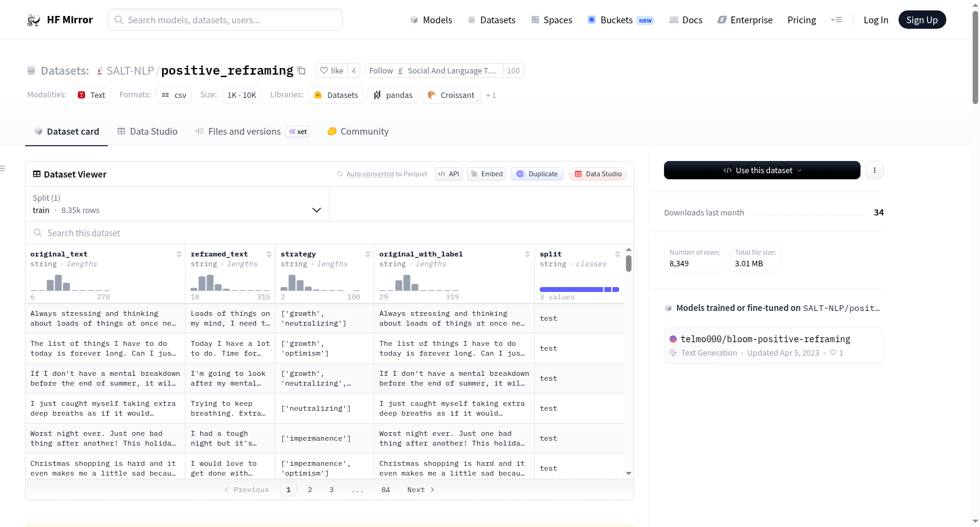Open the Use this dataset dropdown

click(x=762, y=170)
